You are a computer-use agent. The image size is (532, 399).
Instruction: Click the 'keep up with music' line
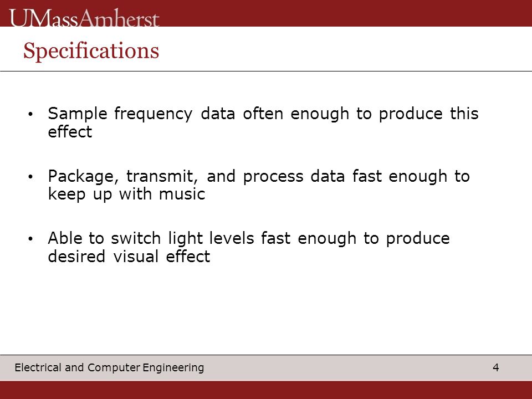pyautogui.click(x=126, y=195)
